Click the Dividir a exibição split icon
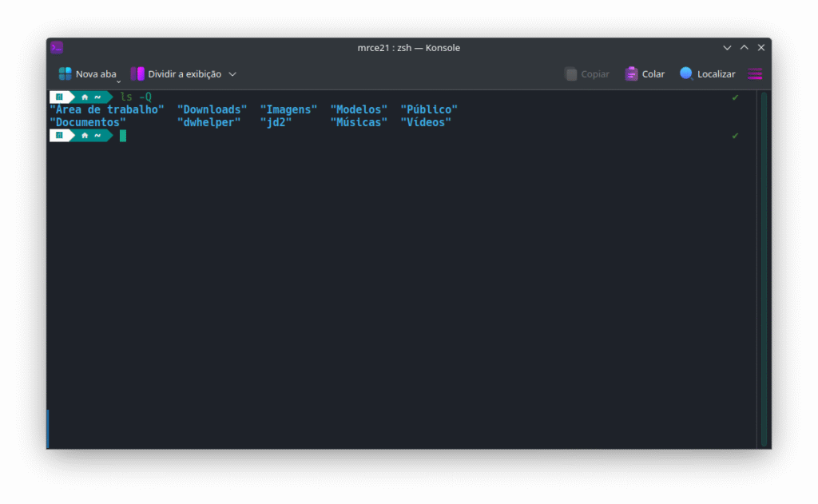The width and height of the screenshot is (818, 504). pos(137,74)
